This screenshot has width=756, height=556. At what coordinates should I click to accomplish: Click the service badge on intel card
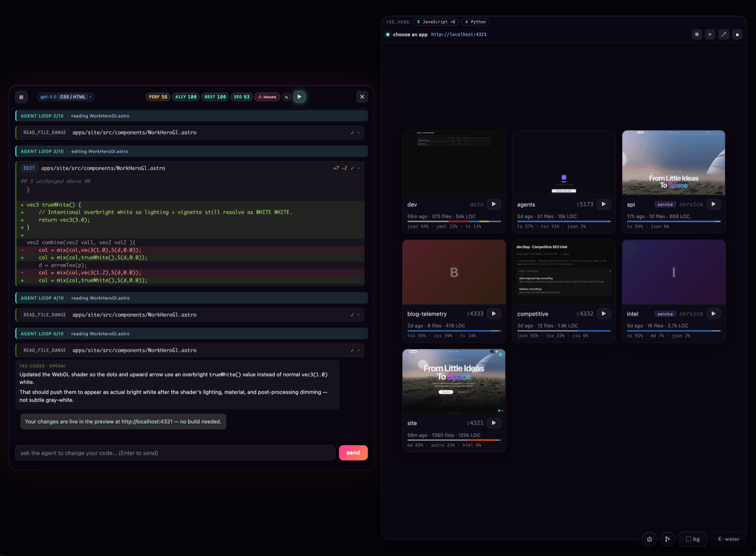click(x=665, y=314)
